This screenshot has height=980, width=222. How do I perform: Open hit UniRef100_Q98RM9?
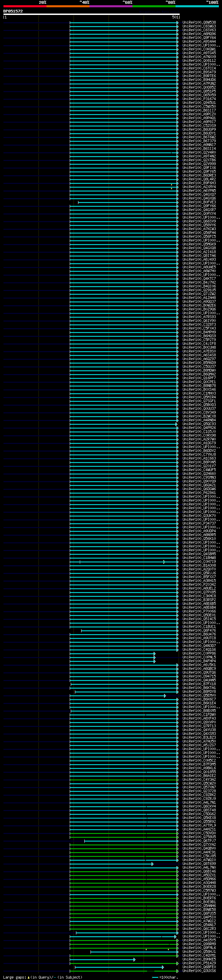pyautogui.click(x=199, y=944)
